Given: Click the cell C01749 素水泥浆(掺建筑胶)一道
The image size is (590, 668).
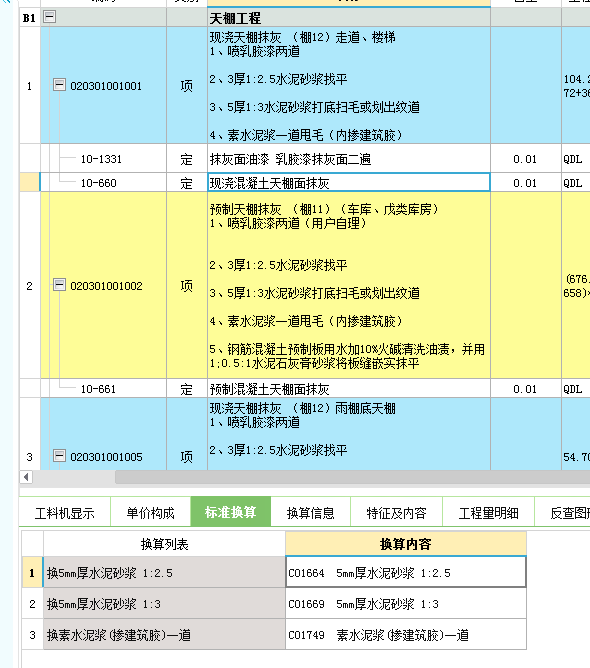Looking at the screenshot, I should [406, 634].
